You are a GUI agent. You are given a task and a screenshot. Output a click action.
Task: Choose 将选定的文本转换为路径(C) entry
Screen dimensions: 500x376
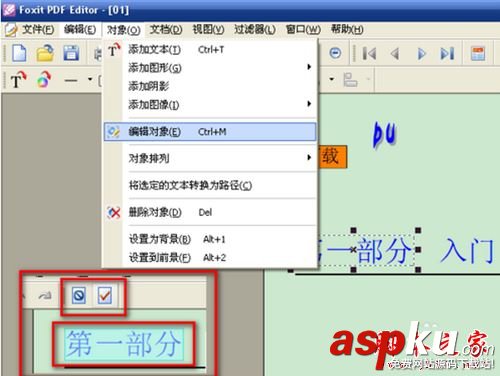click(210, 185)
